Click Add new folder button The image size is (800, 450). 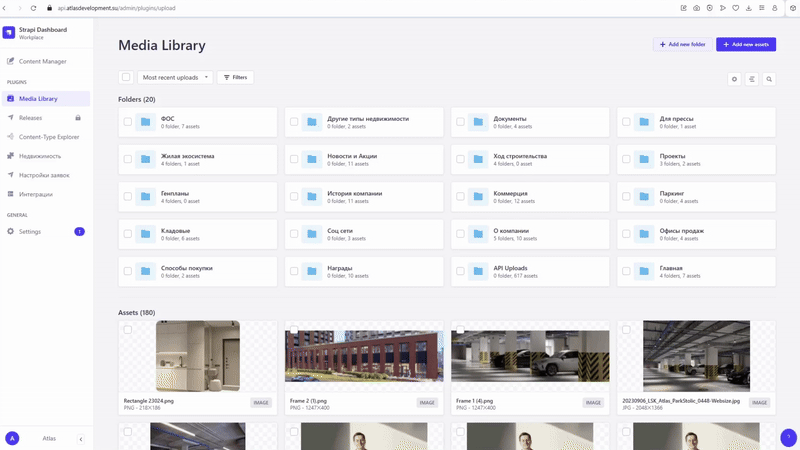pyautogui.click(x=682, y=44)
